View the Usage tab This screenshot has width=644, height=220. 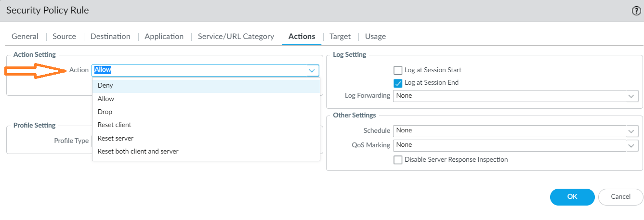coord(375,37)
